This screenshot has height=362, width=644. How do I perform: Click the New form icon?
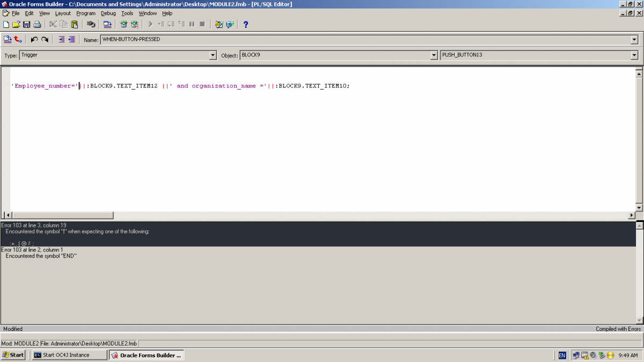click(6, 24)
